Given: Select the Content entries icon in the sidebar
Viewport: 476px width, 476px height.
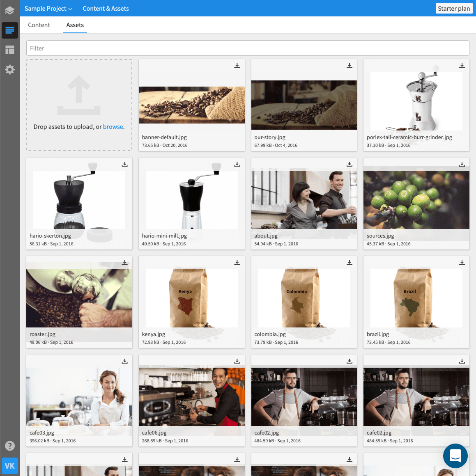Looking at the screenshot, I should click(x=9, y=30).
